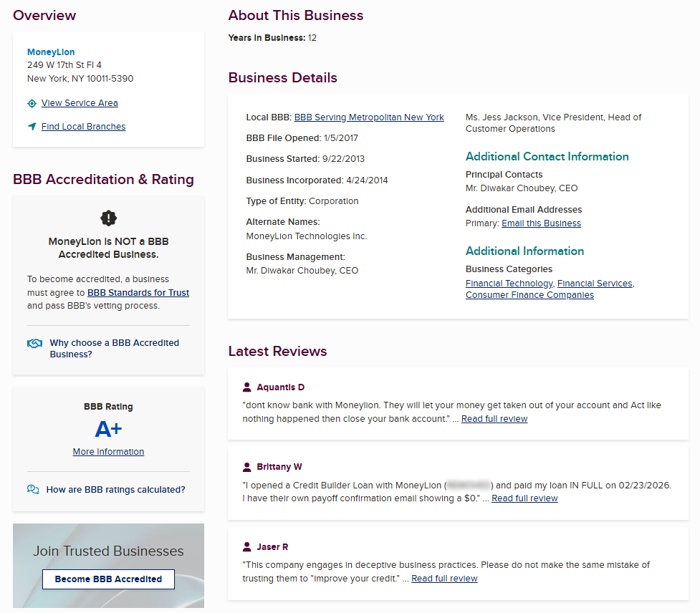Click the View Service Area target icon
Viewport: 700px width, 613px height.
click(32, 104)
